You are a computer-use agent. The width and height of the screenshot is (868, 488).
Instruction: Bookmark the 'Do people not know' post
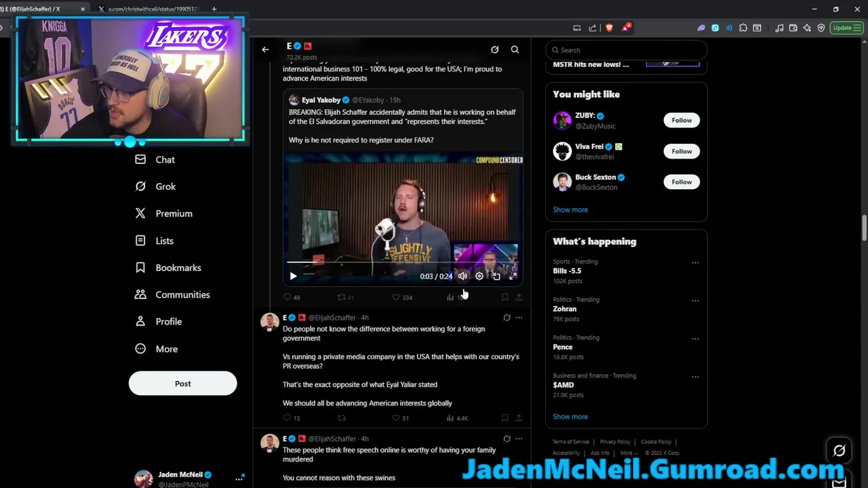(505, 418)
